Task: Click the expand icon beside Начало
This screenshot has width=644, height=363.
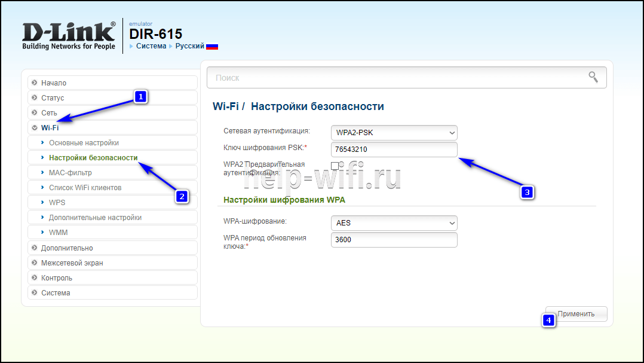Action: tap(35, 83)
